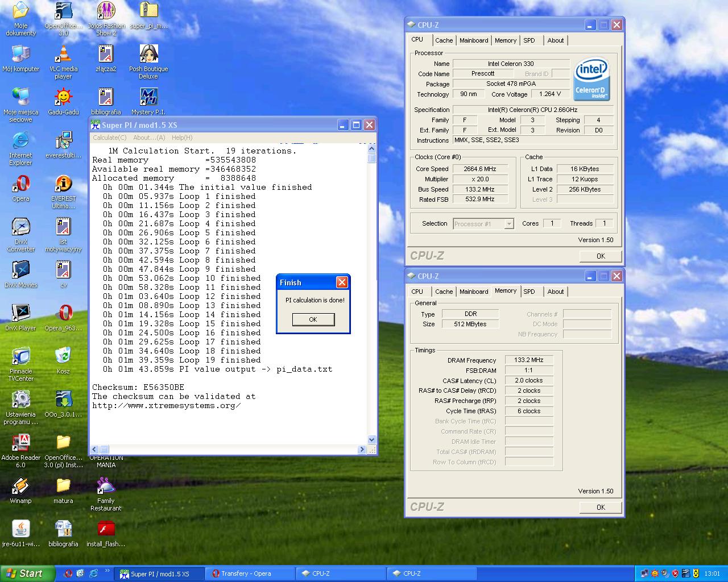
Task: Open the VLC media player desktop icon
Action: pos(63,55)
